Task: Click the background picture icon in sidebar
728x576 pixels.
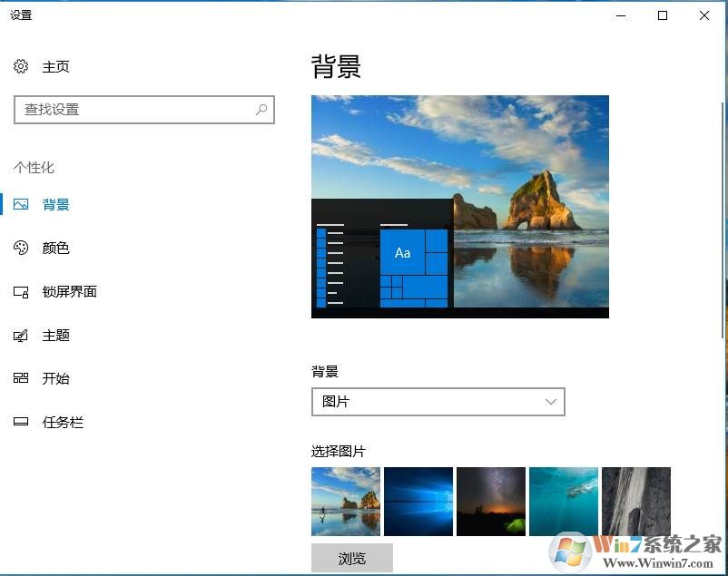Action: pos(21,204)
